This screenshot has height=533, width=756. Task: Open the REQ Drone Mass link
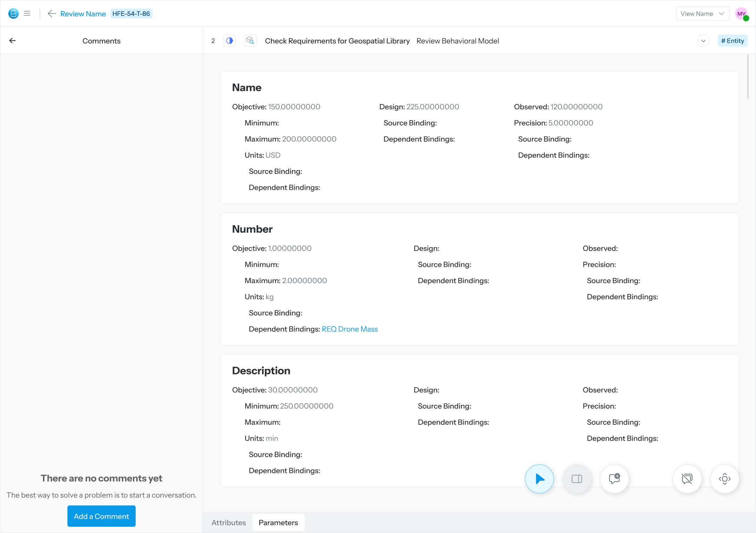coord(350,329)
